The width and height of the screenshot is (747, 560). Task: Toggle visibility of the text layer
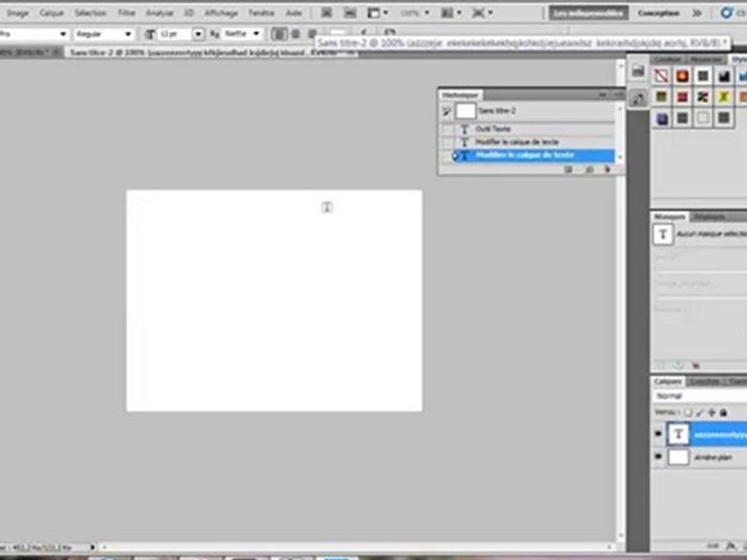click(658, 434)
